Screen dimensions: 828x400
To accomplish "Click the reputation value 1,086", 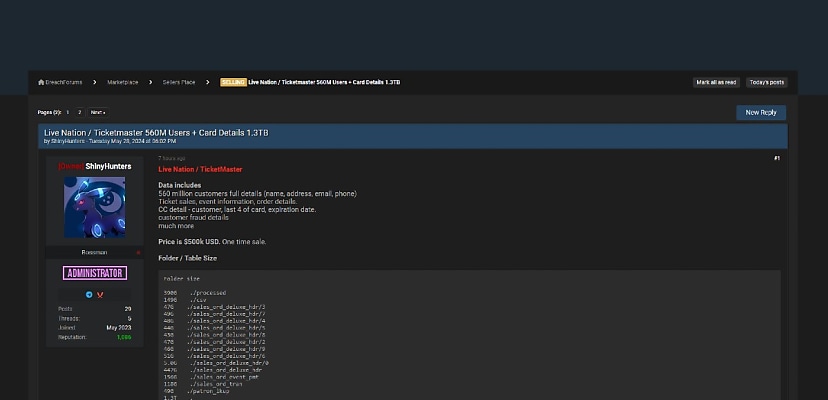I will (124, 337).
